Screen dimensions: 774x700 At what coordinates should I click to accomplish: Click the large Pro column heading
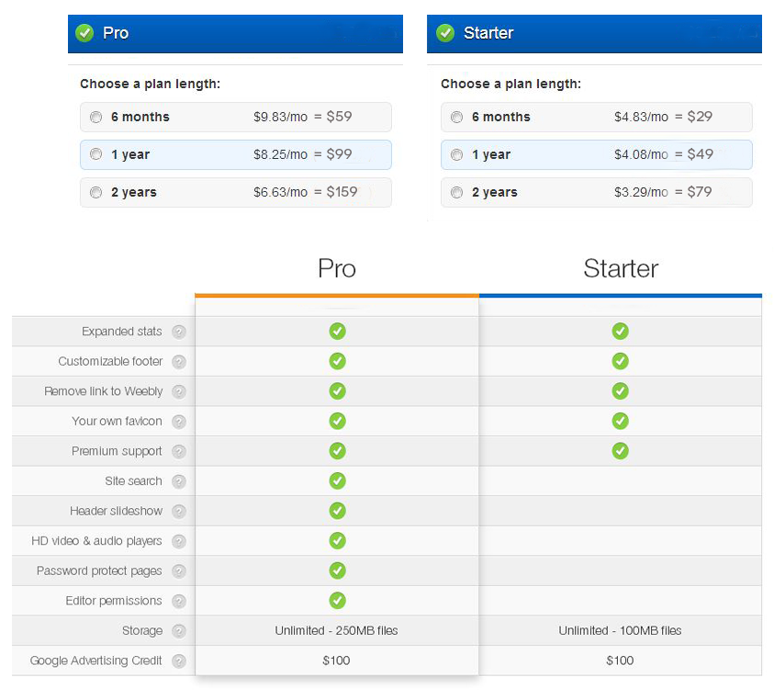tap(337, 269)
